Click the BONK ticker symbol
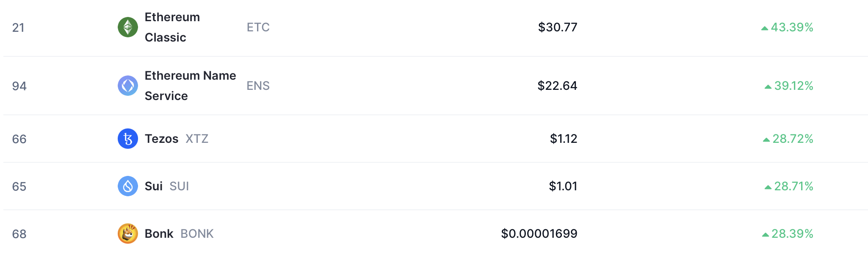 [197, 234]
